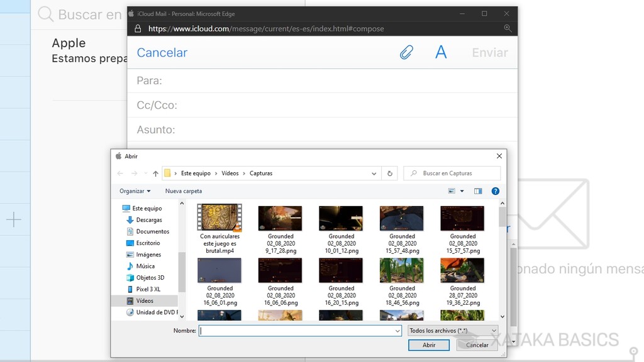Select the Con auriculares video thumbnail
Screen dimensions: 644x362
pos(219,218)
